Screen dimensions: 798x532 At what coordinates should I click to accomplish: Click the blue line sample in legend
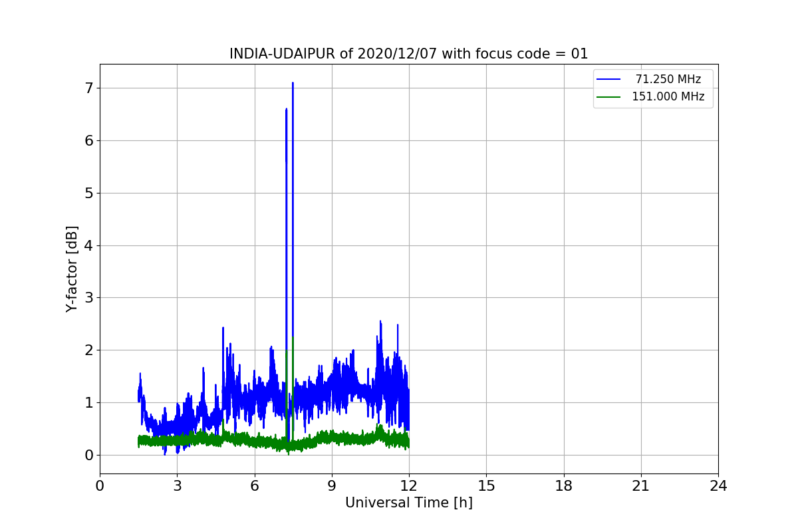click(x=608, y=80)
